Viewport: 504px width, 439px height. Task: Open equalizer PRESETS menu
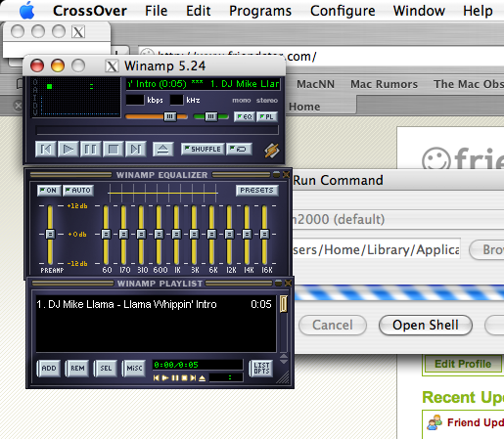click(x=257, y=190)
